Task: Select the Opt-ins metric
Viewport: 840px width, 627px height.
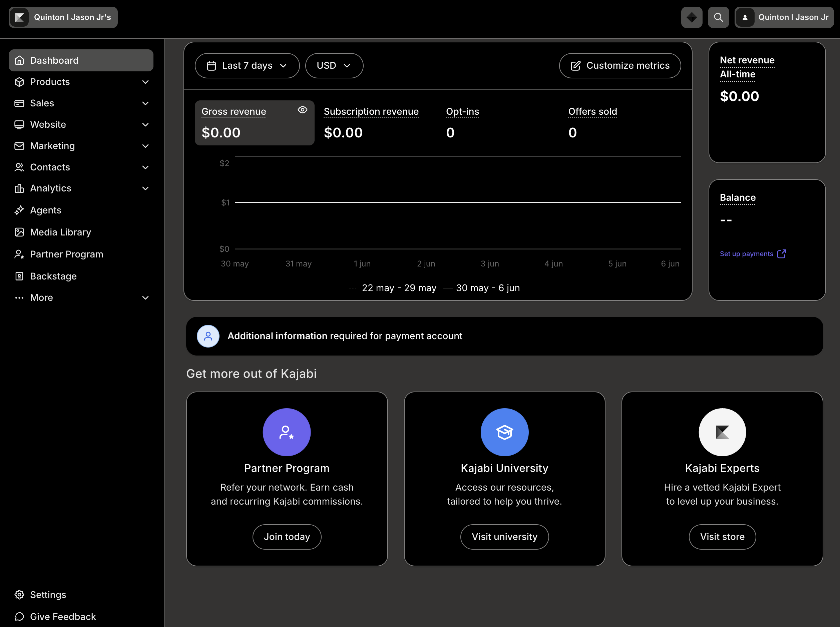Action: (x=499, y=123)
